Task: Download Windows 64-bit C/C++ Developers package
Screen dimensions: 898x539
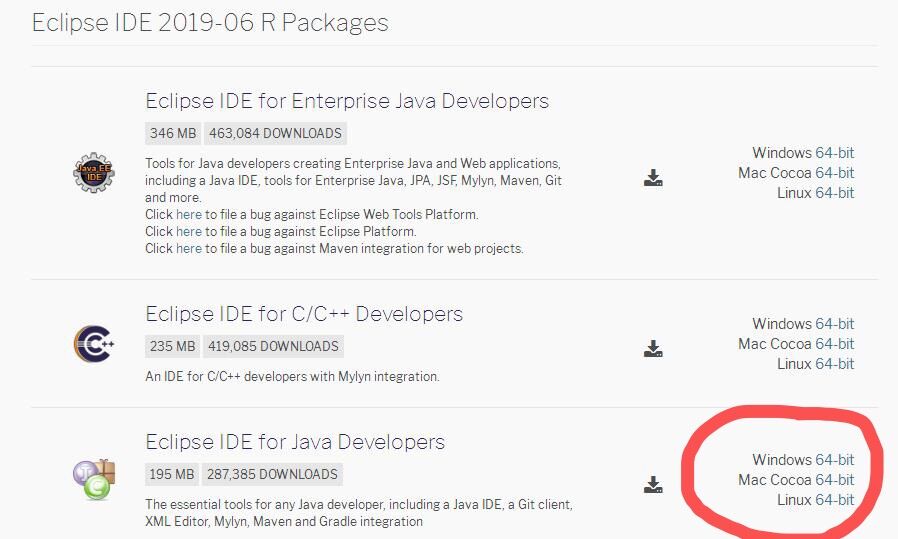Action: point(834,324)
